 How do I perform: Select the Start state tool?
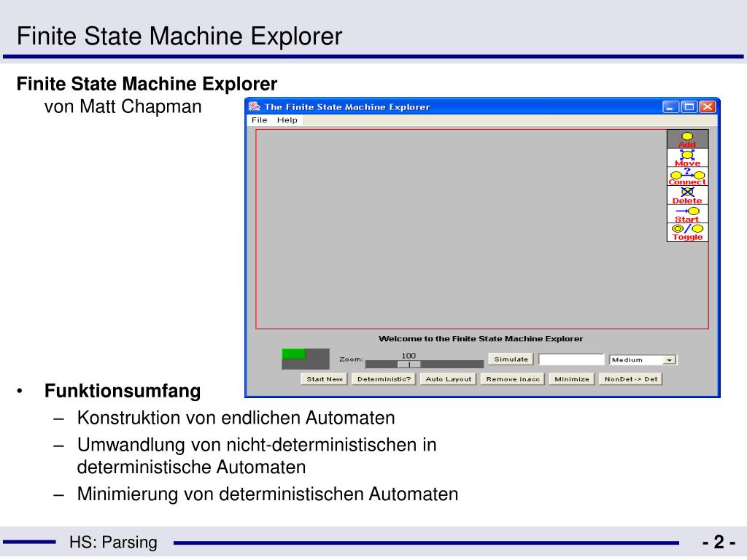point(687,214)
